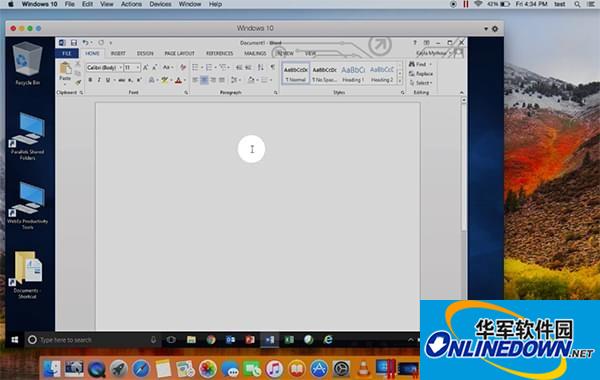The width and height of the screenshot is (600, 380).
Task: Open the font size dropdown
Action: pos(138,67)
